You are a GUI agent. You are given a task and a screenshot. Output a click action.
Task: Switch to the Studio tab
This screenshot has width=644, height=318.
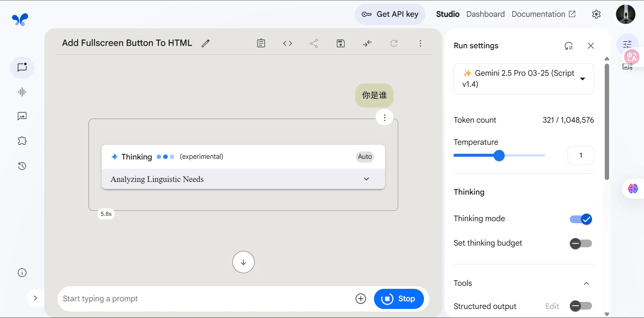(447, 14)
